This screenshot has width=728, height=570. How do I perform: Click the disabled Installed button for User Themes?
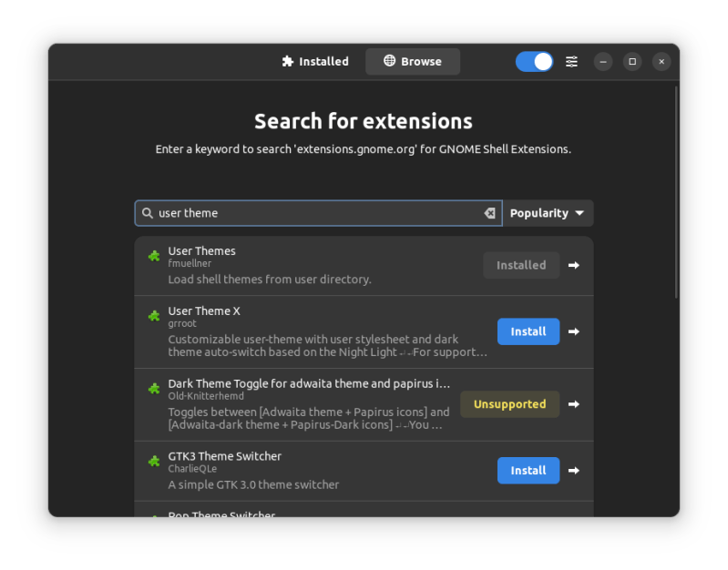pos(521,265)
